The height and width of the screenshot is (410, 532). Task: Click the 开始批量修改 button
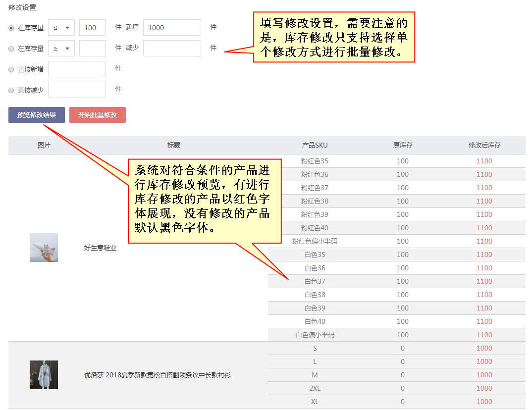coord(98,114)
